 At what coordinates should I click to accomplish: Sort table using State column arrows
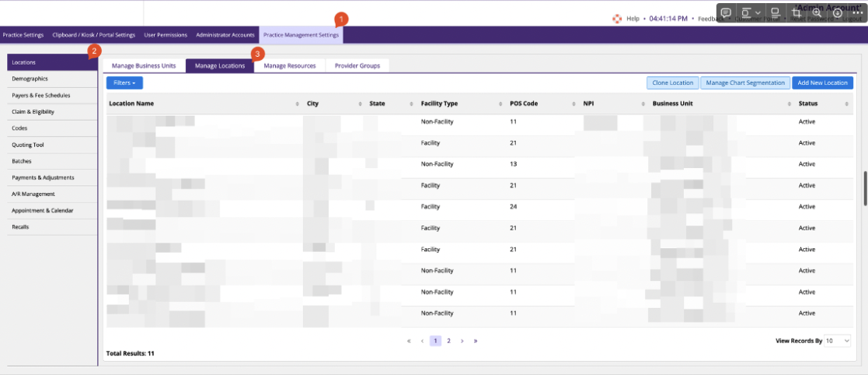tap(411, 104)
